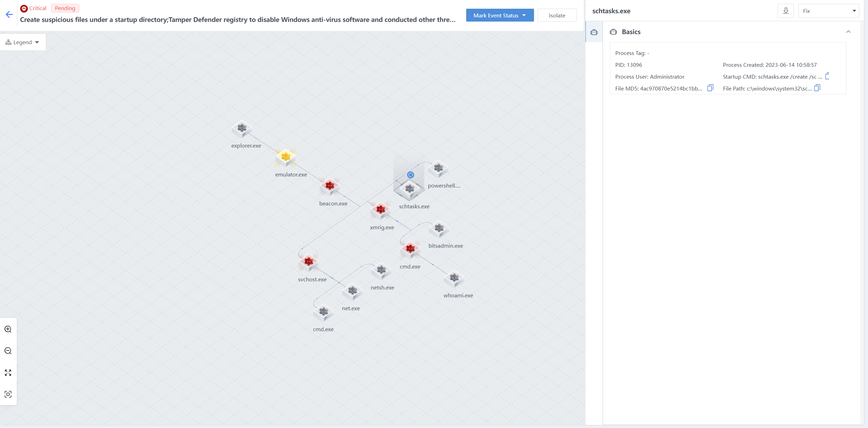Image resolution: width=868 pixels, height=428 pixels.
Task: Click the fit-to-view focus icon
Action: (8, 394)
